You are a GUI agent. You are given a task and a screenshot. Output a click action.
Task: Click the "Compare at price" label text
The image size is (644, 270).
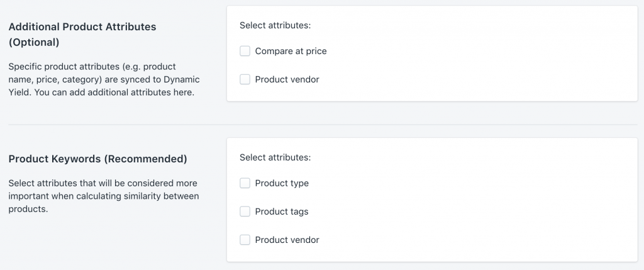coord(291,51)
